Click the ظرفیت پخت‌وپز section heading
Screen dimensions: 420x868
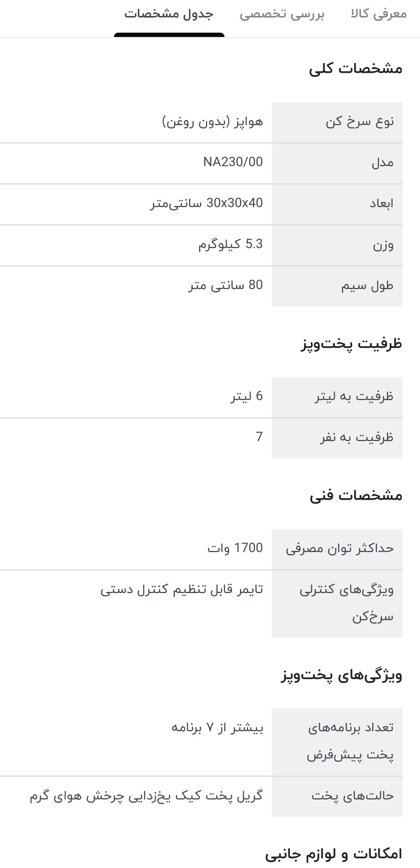click(x=351, y=344)
